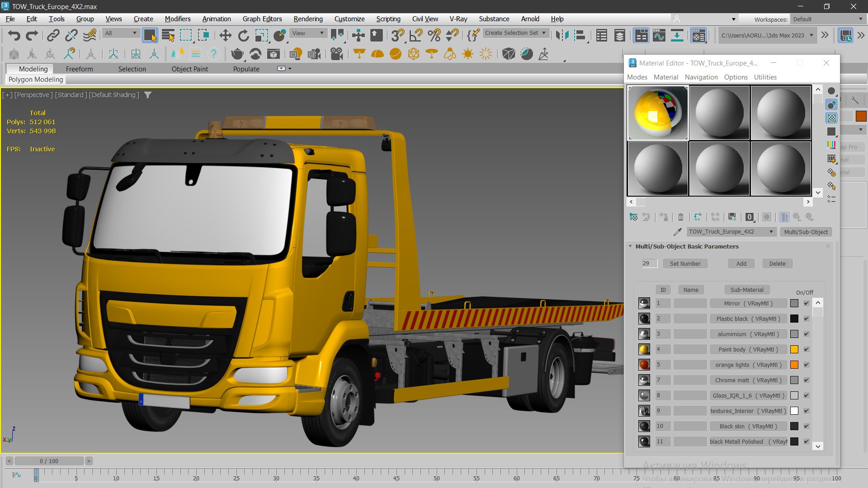Uncheck the Plastic black On/Off checkbox
This screenshot has height=488, width=868.
[x=806, y=319]
